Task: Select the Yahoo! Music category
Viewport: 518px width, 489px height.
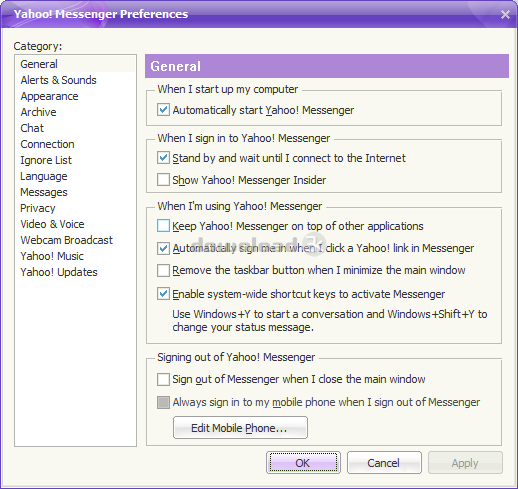Action: click(52, 256)
